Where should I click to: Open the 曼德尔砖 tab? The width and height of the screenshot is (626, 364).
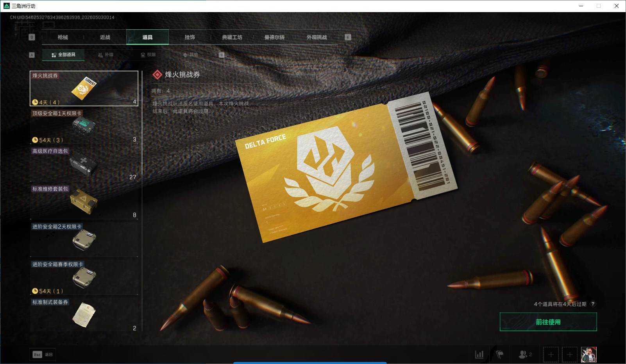point(274,37)
